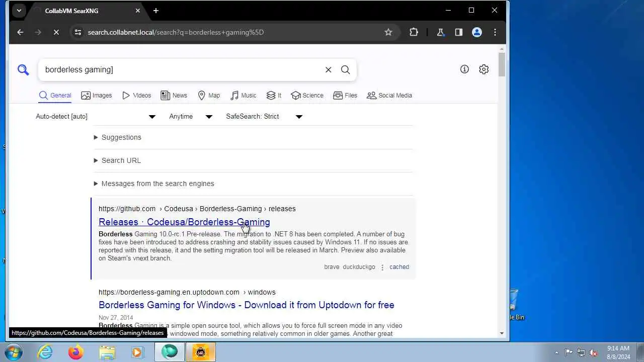Image resolution: width=644 pixels, height=362 pixels.
Task: Switch to Map category
Action: click(x=209, y=96)
